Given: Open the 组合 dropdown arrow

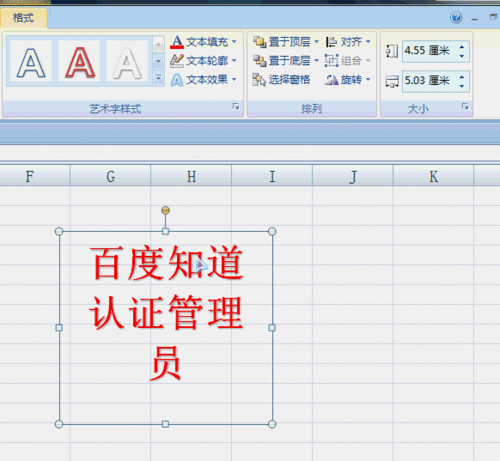Looking at the screenshot, I should pyautogui.click(x=368, y=60).
